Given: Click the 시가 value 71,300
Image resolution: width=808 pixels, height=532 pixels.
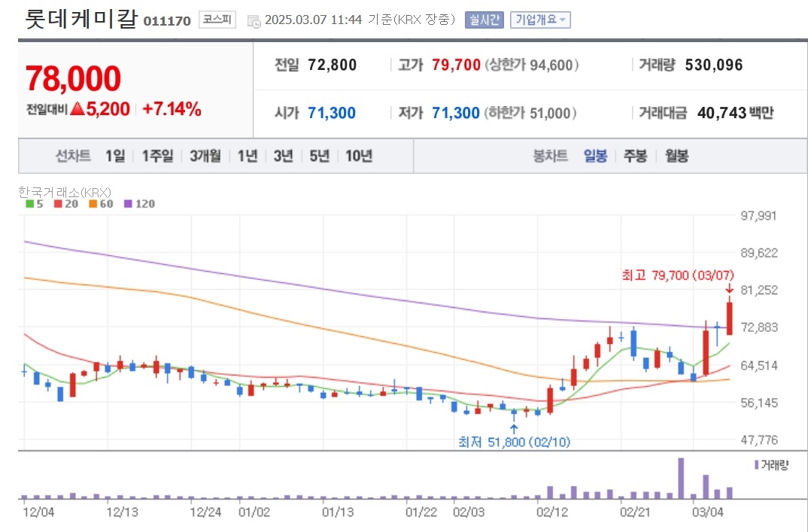Looking at the screenshot, I should click(332, 113).
